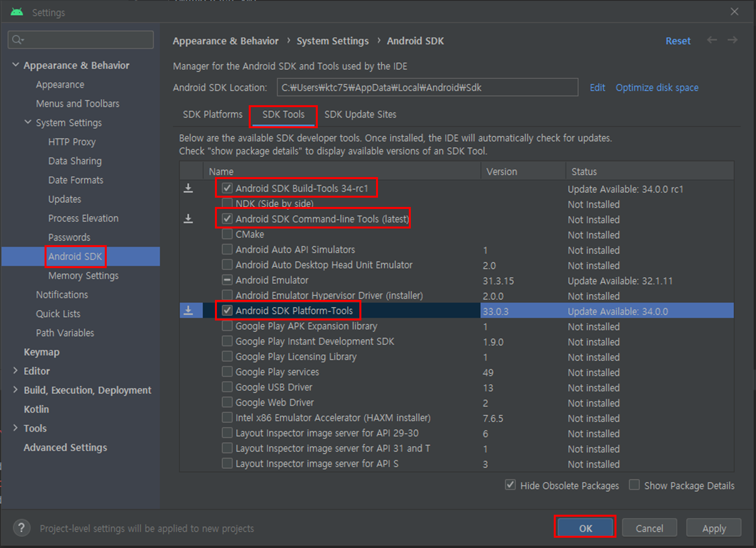The width and height of the screenshot is (756, 548).
Task: Focus the settings search field
Action: click(x=81, y=40)
